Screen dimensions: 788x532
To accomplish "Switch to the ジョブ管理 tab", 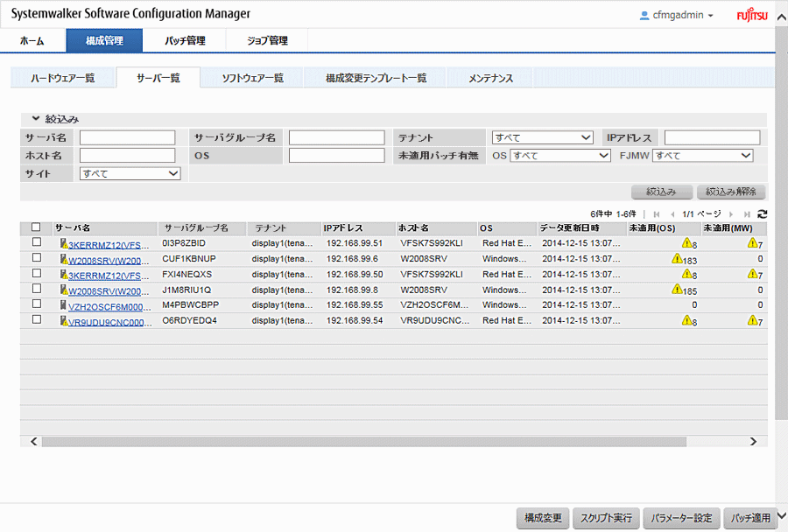I will pyautogui.click(x=267, y=41).
